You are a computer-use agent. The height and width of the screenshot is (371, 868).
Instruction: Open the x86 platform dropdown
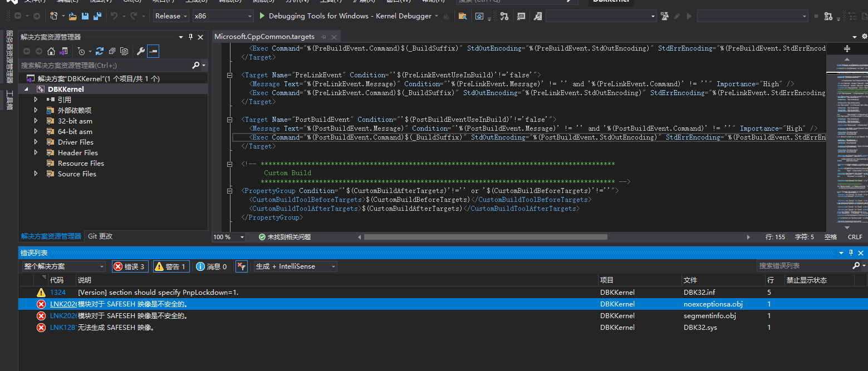click(x=223, y=16)
